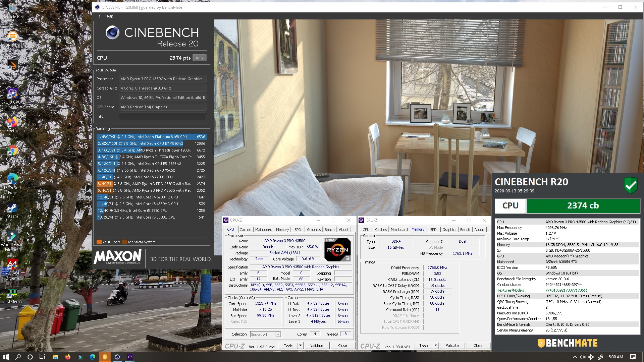Viewport: 644px width, 362px height.
Task: Open the AIDA64 Extreme desktop icon
Action: [12, 269]
